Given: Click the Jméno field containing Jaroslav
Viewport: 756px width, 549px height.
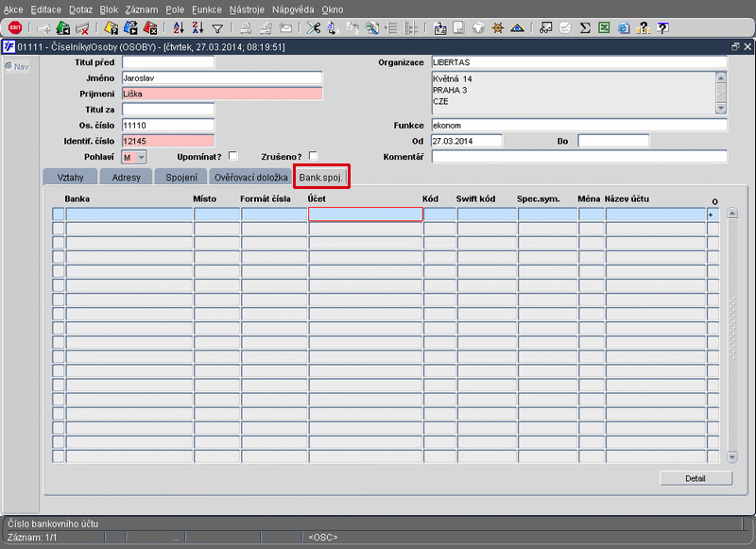Looking at the screenshot, I should tap(222, 78).
